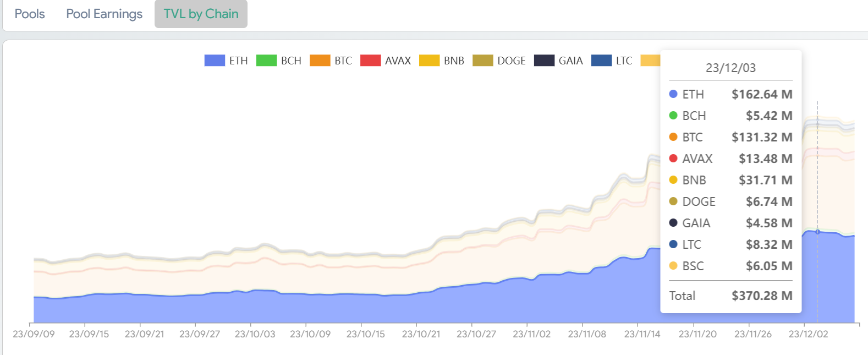
Task: Hide the ETH series via legend label
Action: pos(238,61)
